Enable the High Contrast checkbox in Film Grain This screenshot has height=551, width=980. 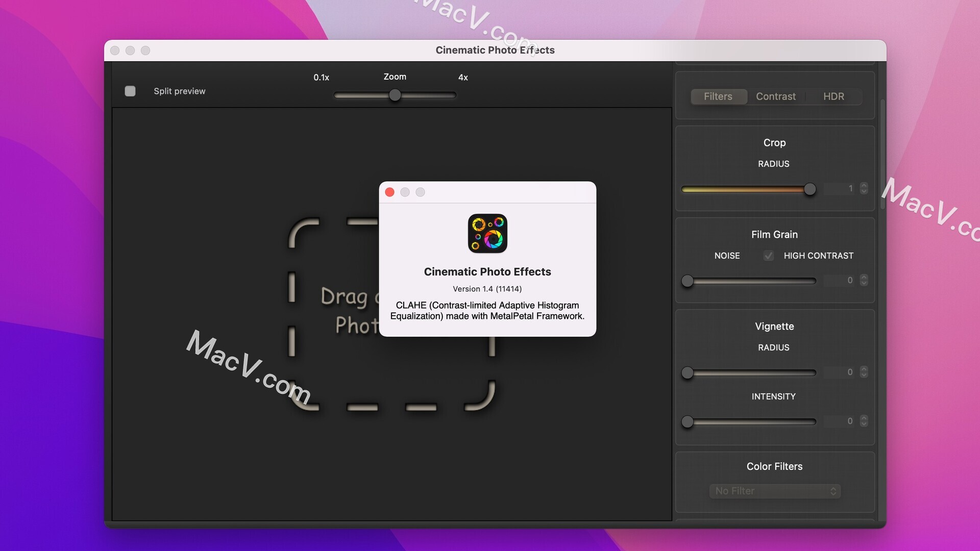pyautogui.click(x=769, y=256)
